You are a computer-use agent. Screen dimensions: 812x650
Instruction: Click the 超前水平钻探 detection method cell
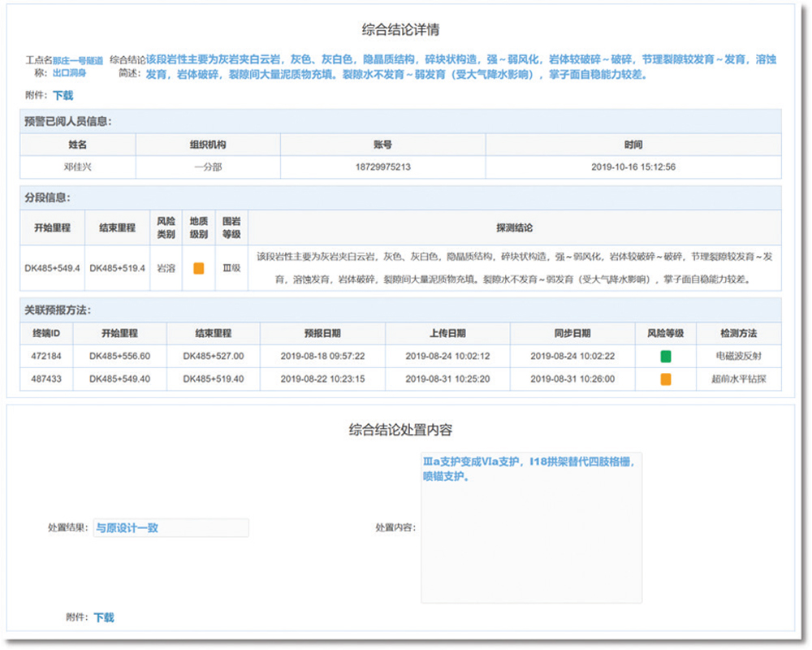[738, 379]
